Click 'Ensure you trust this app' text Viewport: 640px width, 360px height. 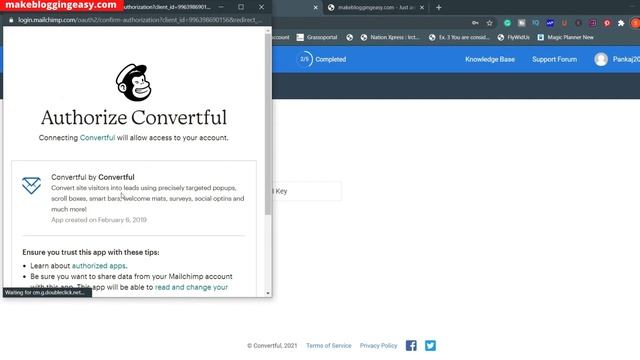pyautogui.click(x=91, y=252)
